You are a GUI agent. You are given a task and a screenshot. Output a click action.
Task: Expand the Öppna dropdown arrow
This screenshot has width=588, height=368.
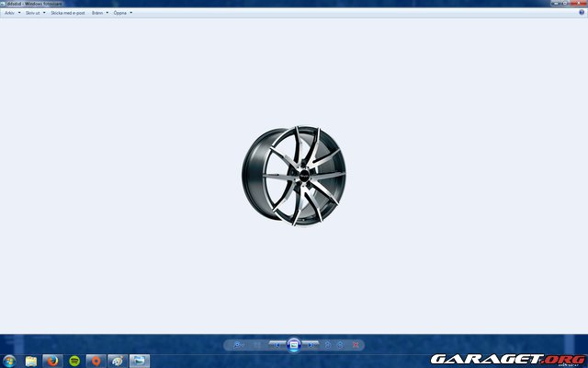coord(130,13)
